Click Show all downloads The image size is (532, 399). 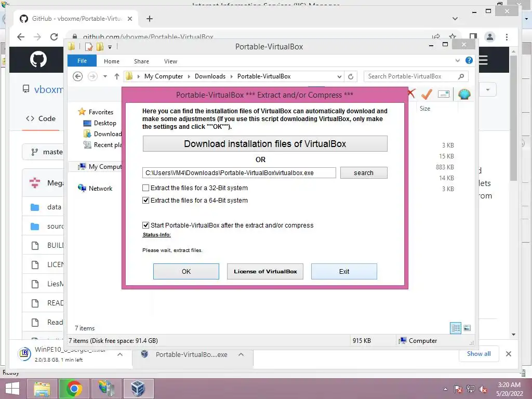pyautogui.click(x=478, y=354)
